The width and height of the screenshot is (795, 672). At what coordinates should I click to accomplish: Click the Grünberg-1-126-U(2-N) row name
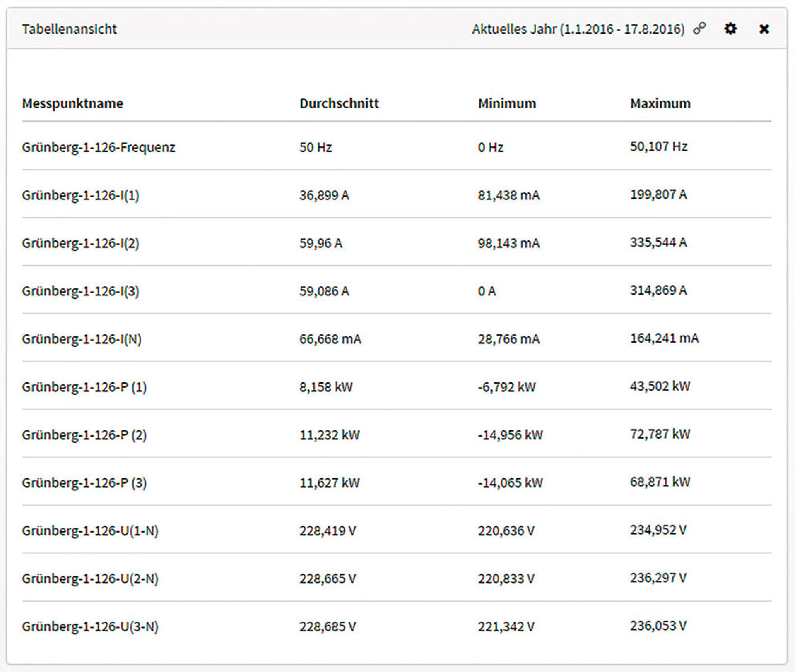(90, 578)
